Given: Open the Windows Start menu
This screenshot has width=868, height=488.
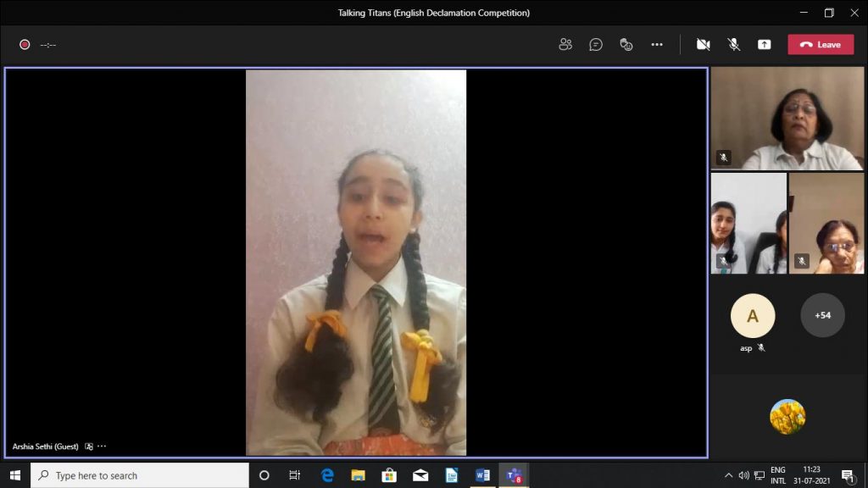Looking at the screenshot, I should [14, 475].
